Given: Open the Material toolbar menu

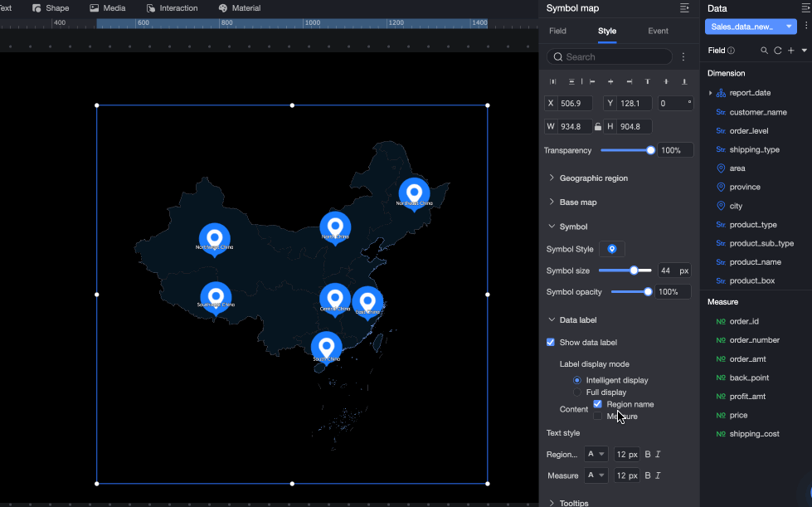Looking at the screenshot, I should tap(239, 8).
